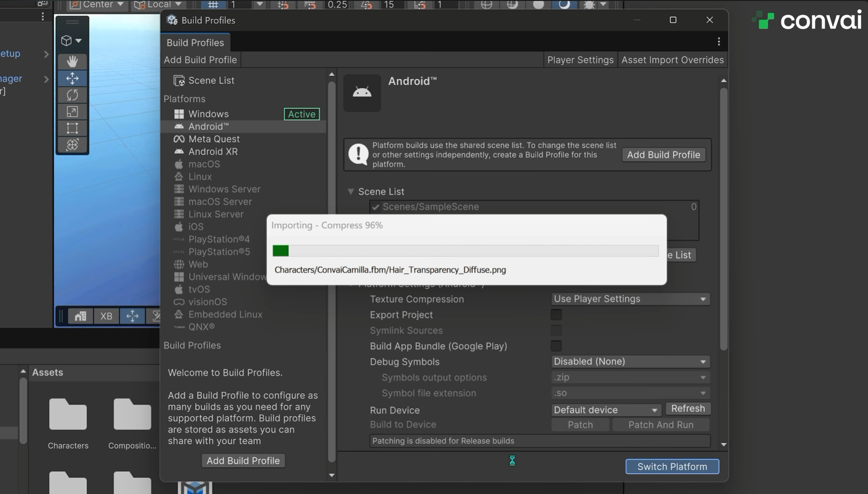Open Asset Import Overrides
This screenshot has width=868, height=494.
pyautogui.click(x=673, y=60)
